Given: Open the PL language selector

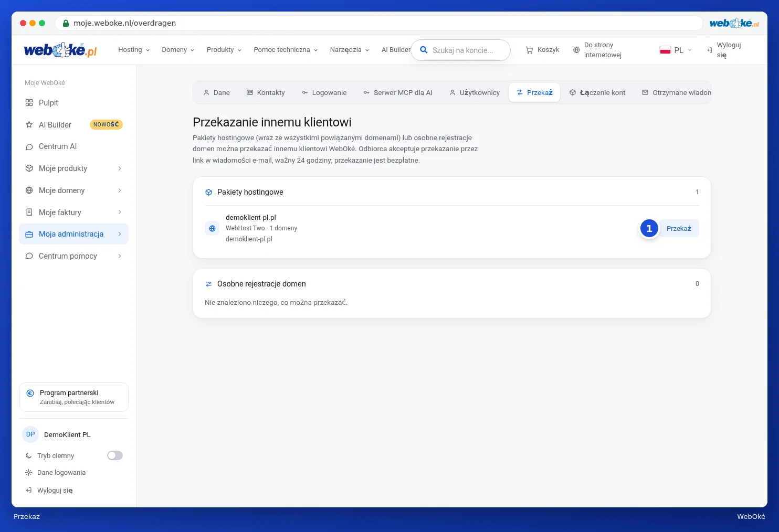Looking at the screenshot, I should pos(676,50).
